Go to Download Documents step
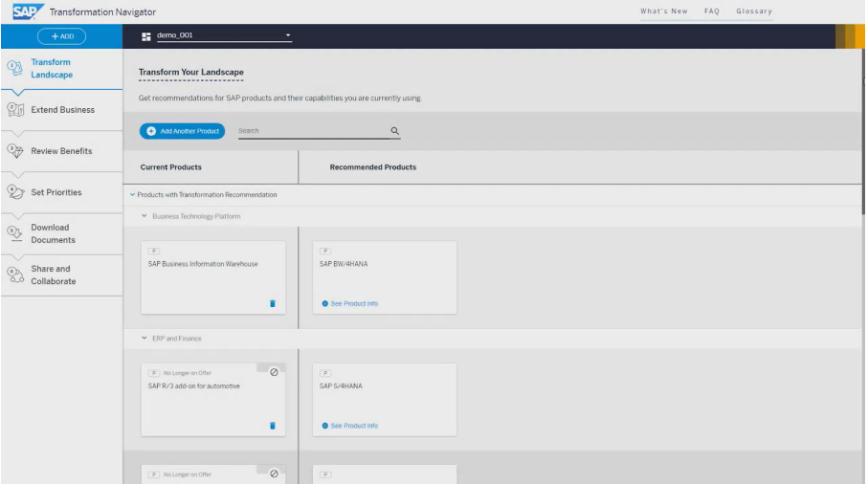Image resolution: width=868 pixels, height=484 pixels. 53,233
